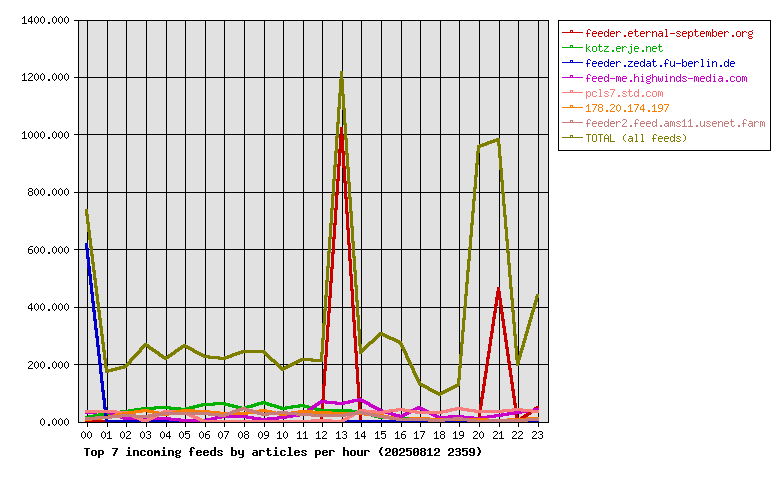Image resolution: width=780 pixels, height=480 pixels.
Task: Click hour 21 on the x-axis
Action: pyautogui.click(x=498, y=435)
